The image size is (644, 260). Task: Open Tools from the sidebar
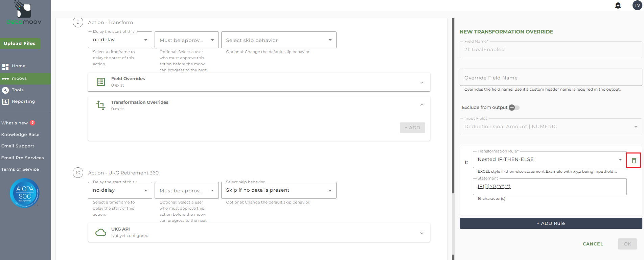18,90
